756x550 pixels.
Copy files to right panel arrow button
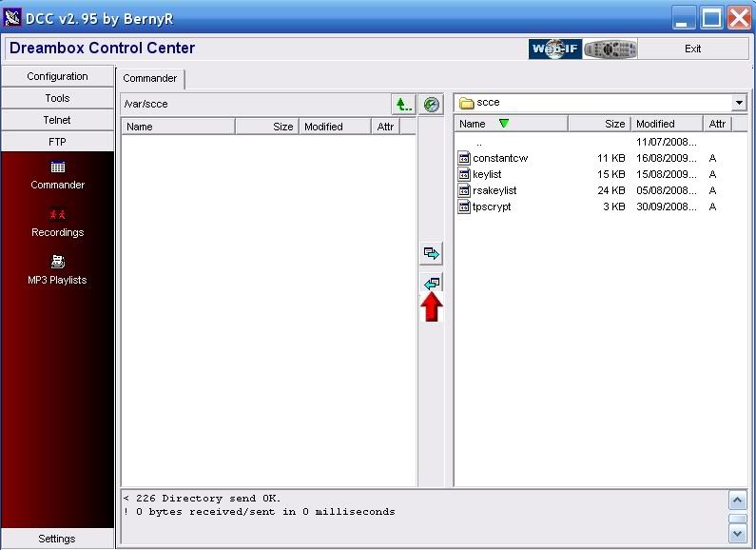431,253
